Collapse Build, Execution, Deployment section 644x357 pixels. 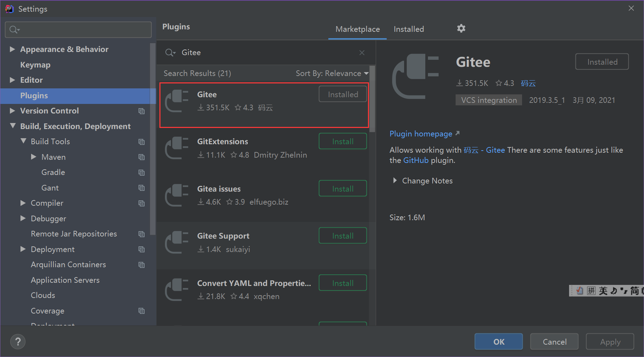[x=13, y=126]
